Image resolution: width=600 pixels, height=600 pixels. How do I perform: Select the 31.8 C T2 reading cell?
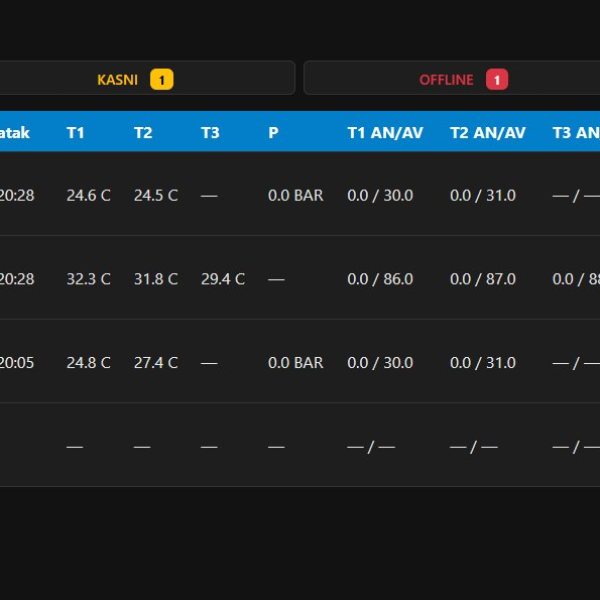pos(156,279)
